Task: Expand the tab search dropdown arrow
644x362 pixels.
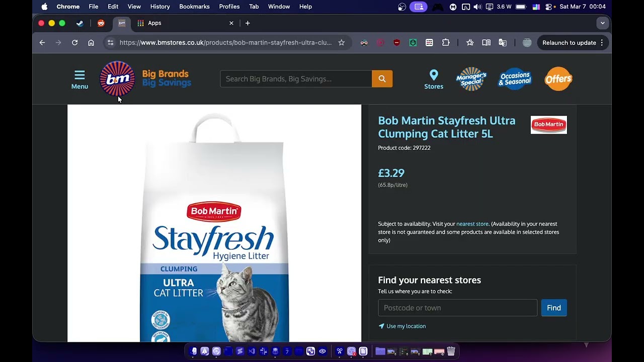Action: point(602,23)
